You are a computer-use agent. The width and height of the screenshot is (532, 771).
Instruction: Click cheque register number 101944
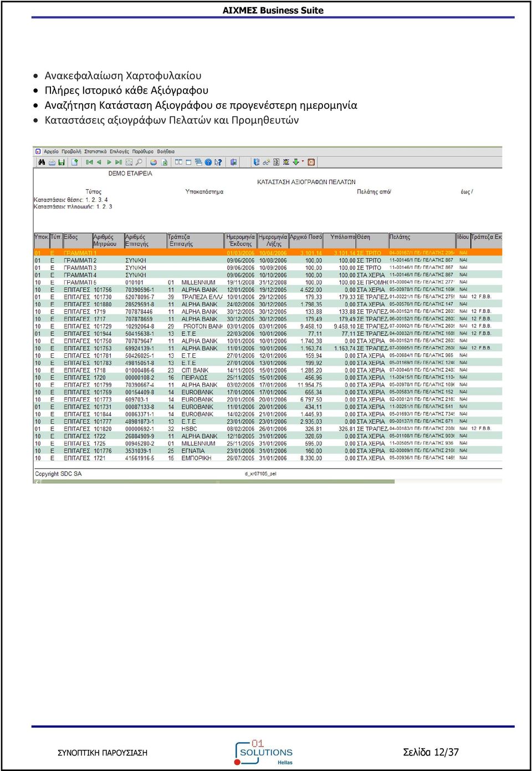click(x=103, y=333)
